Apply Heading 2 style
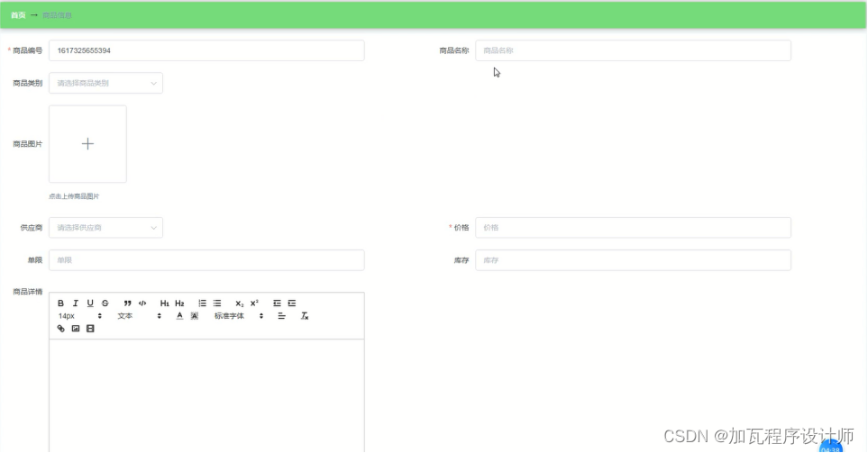Viewport: 868px width, 453px height. (x=179, y=304)
